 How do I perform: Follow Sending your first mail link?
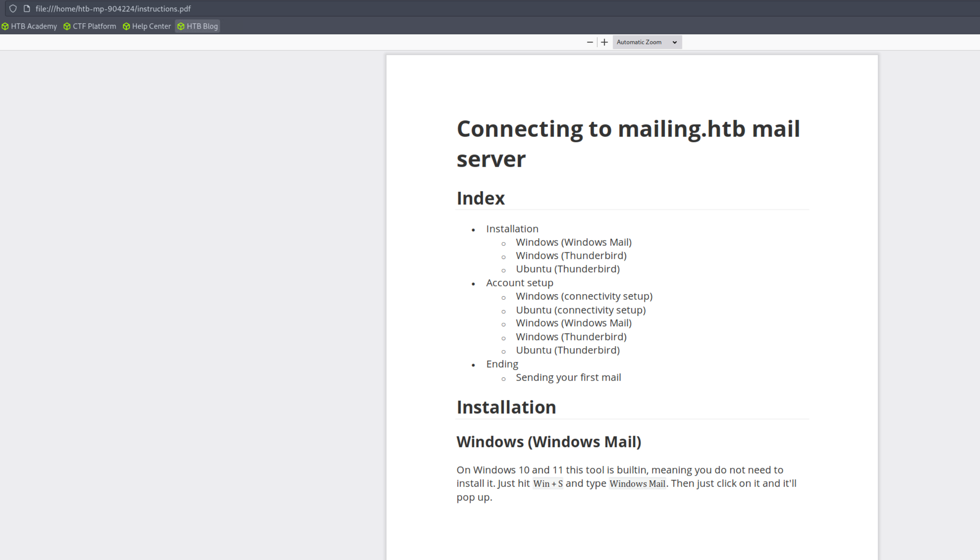(x=568, y=377)
